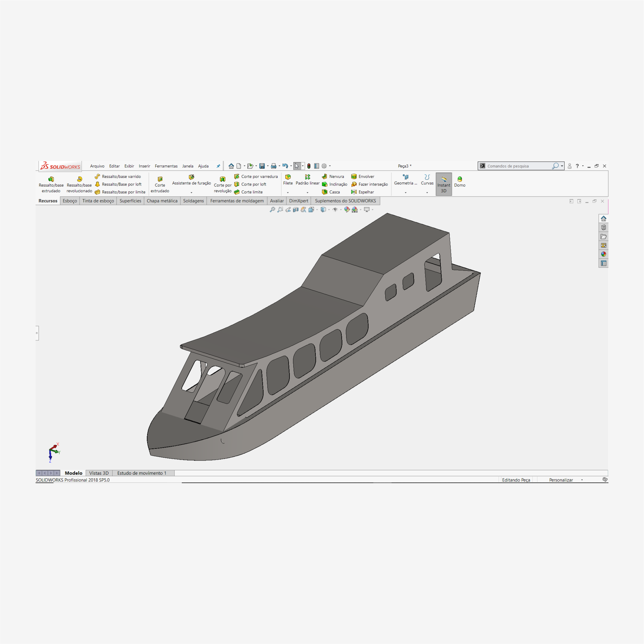Select the Domo tool

[x=460, y=182]
